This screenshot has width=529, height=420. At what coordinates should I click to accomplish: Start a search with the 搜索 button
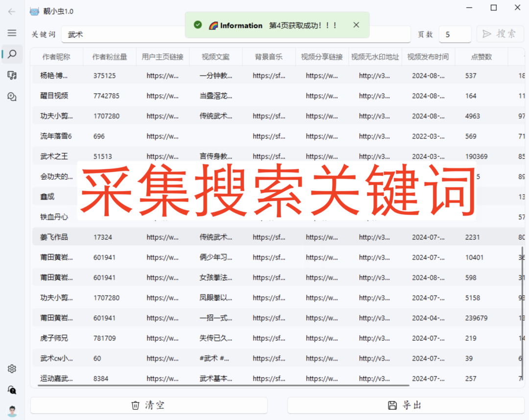pos(500,34)
